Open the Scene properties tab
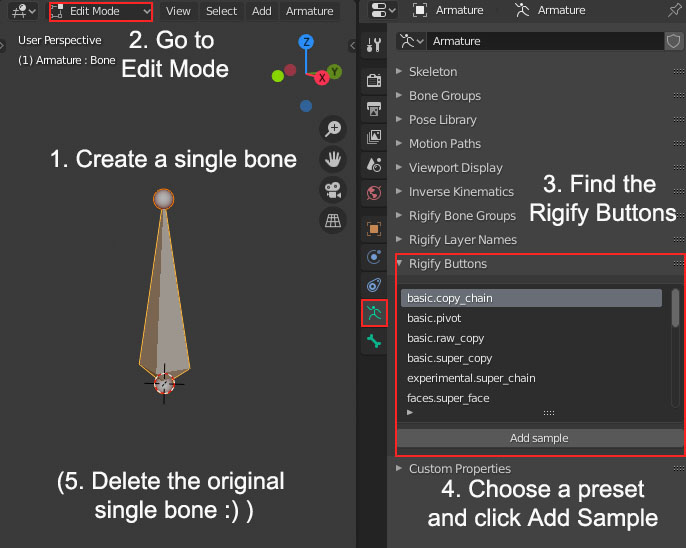 click(374, 165)
